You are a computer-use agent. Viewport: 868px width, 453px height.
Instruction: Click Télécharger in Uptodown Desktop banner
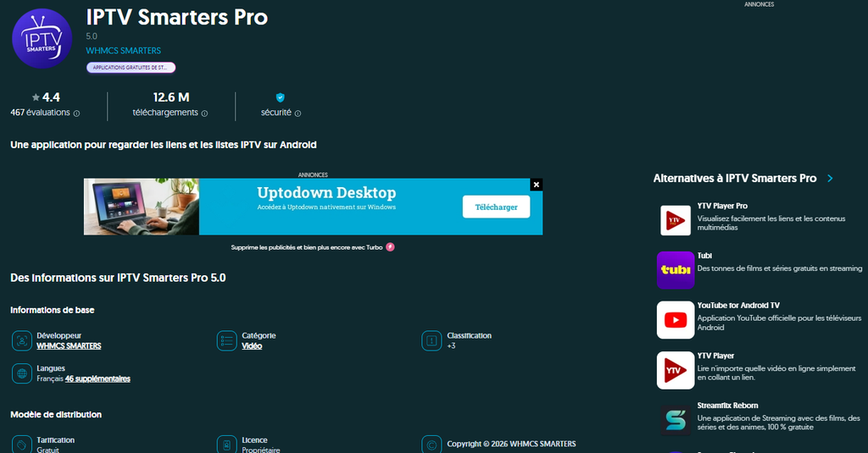click(496, 207)
